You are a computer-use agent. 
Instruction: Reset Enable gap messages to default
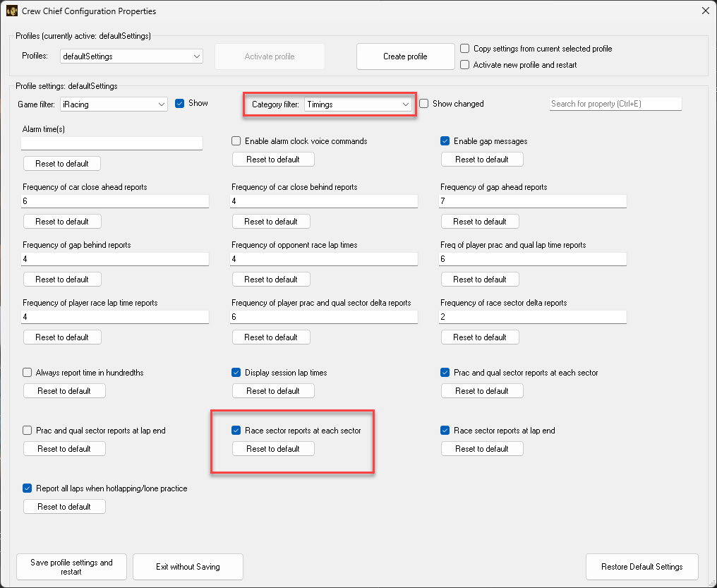coord(482,159)
